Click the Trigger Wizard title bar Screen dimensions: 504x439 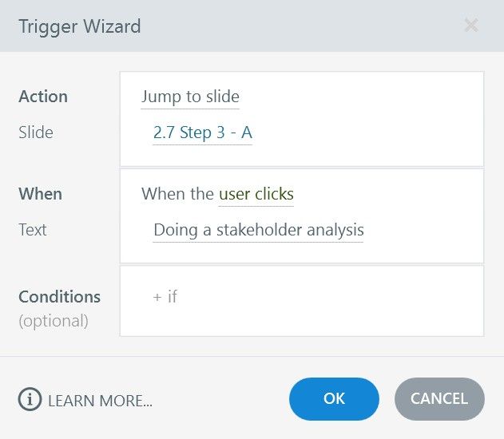point(240,26)
